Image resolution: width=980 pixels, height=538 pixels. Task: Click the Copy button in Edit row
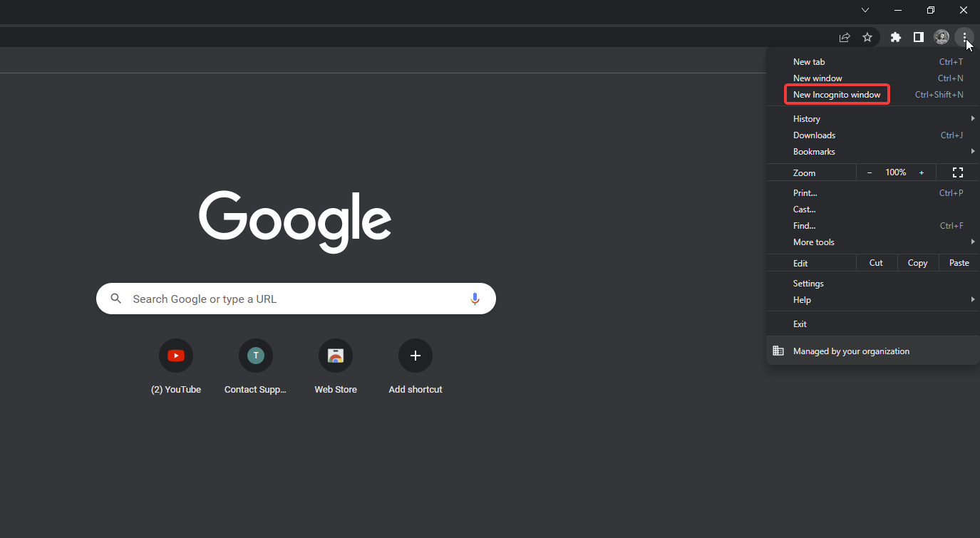click(918, 263)
